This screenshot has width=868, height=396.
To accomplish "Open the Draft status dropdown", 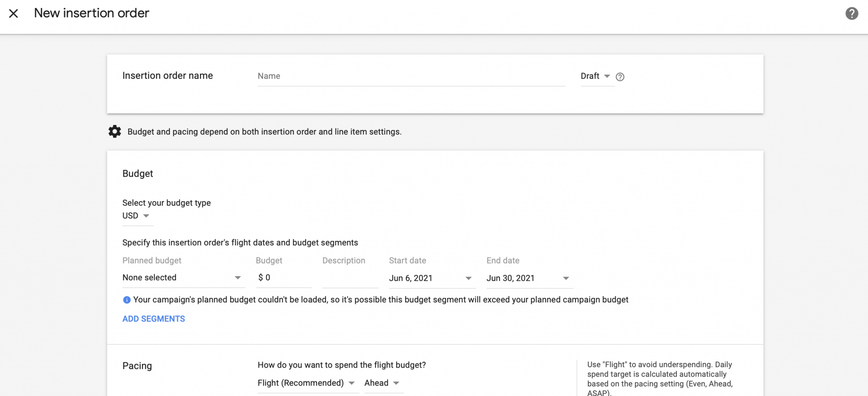I will click(595, 76).
